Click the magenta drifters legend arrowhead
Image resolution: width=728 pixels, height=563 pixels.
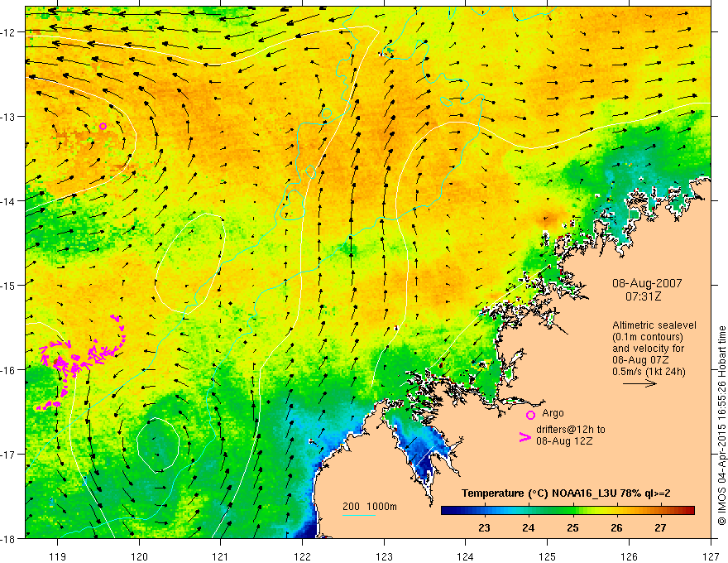pyautogui.click(x=525, y=437)
